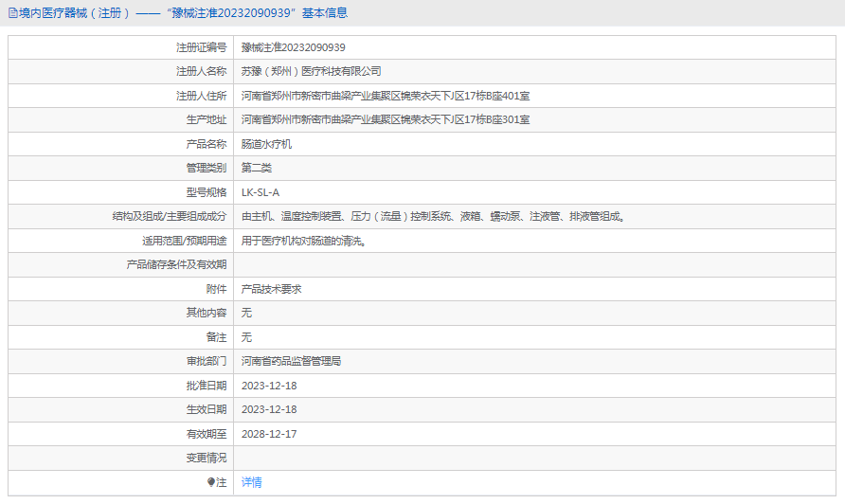Click the 附件 label

pos(217,289)
